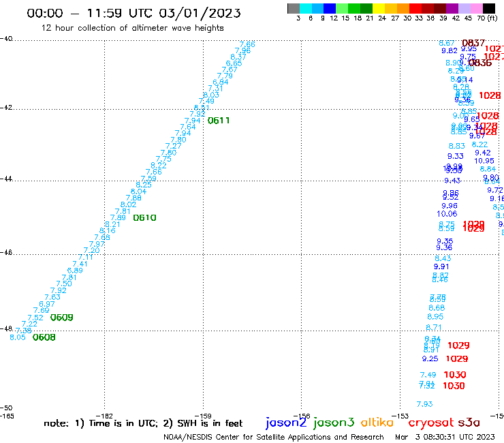Click the wave height value 10.95
The height and width of the screenshot is (443, 504).
[484, 161]
